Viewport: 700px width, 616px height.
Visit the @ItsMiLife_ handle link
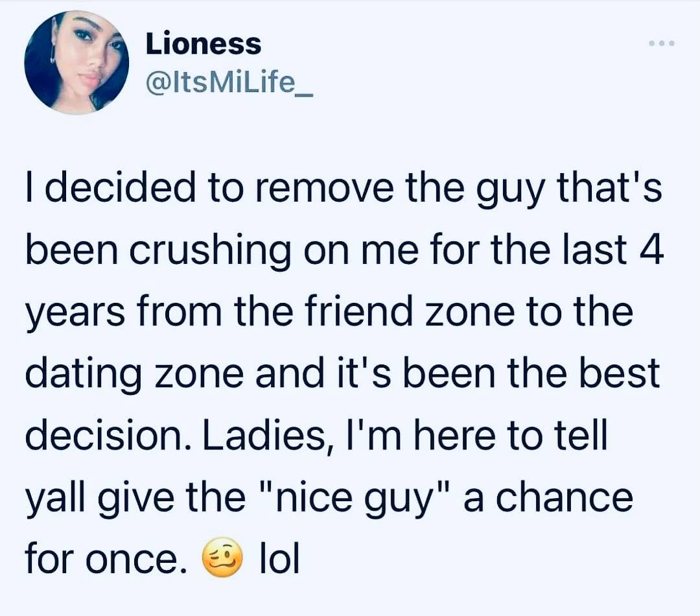229,82
